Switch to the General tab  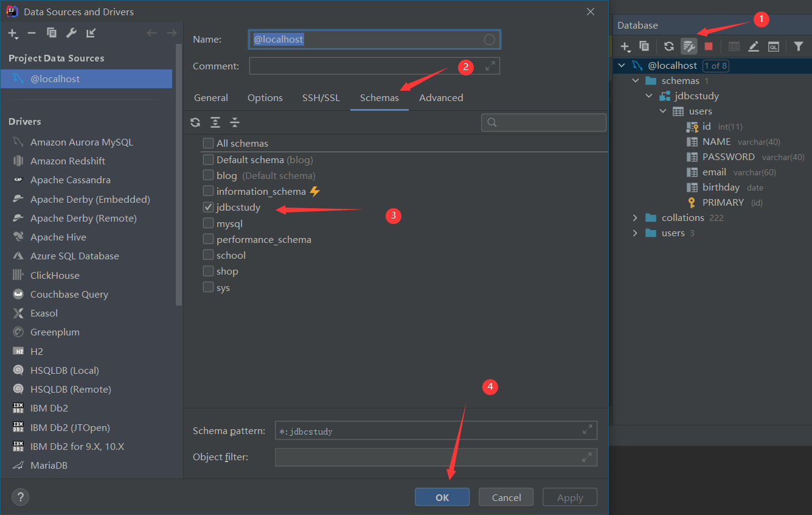(x=211, y=97)
